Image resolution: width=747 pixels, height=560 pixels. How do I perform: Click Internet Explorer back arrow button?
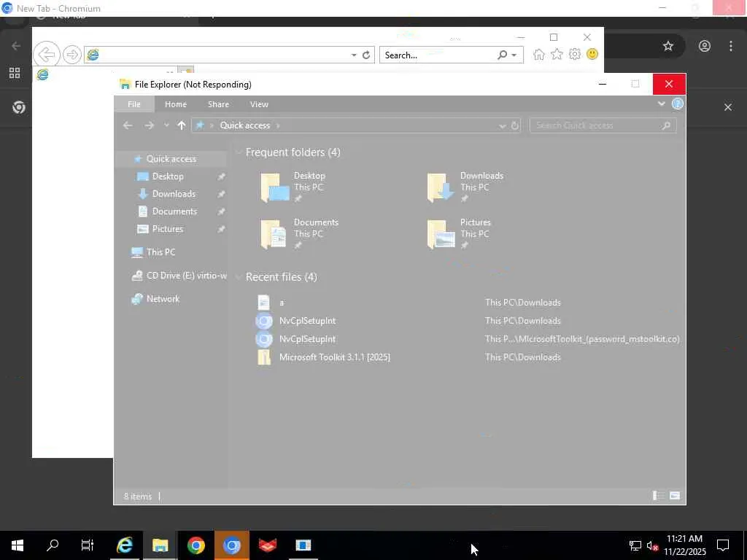[47, 54]
